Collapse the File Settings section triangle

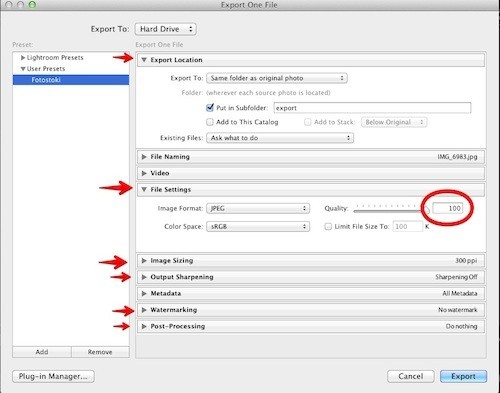(x=144, y=189)
